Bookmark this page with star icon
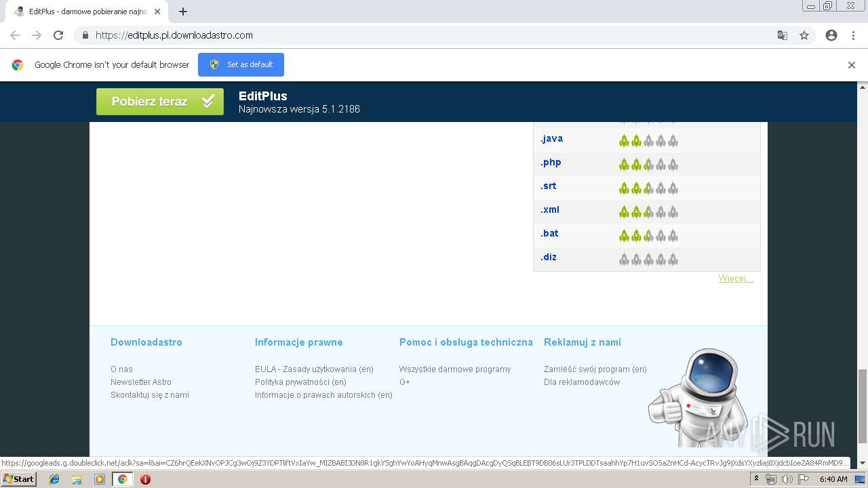This screenshot has width=868, height=488. [x=804, y=35]
